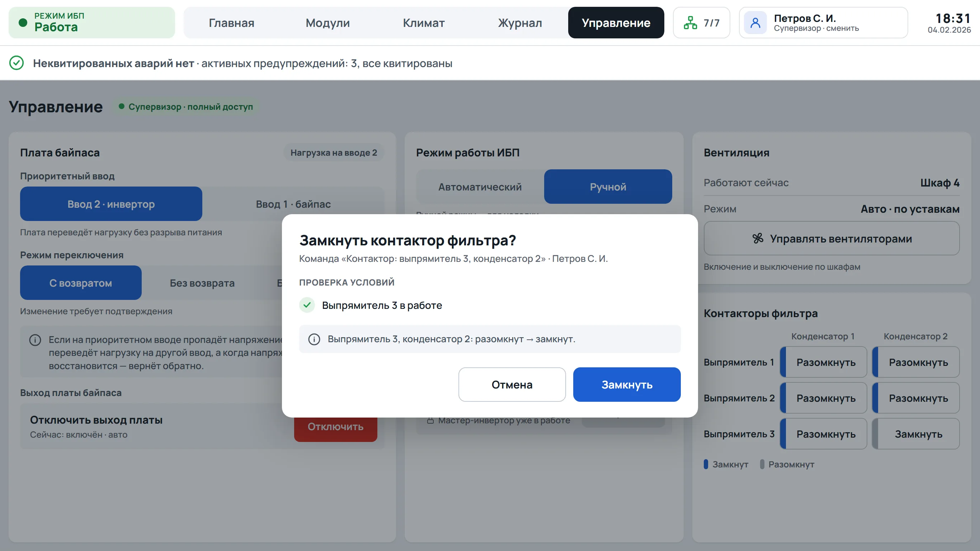Click Управлять вентиляторами button
Screen dimensions: 980x551
[831, 239]
